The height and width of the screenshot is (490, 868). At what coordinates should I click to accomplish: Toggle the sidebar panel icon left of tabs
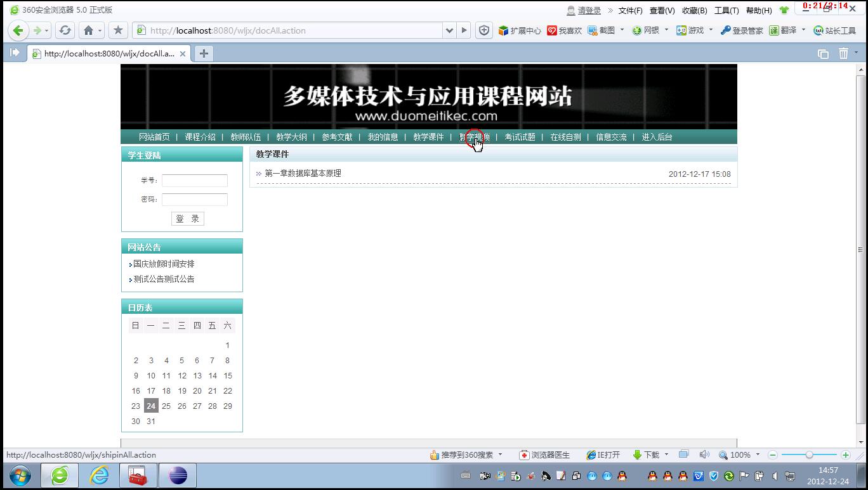[15, 53]
